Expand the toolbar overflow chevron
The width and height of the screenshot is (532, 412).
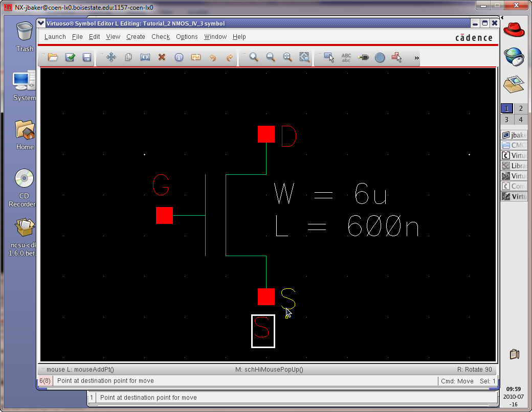point(416,58)
